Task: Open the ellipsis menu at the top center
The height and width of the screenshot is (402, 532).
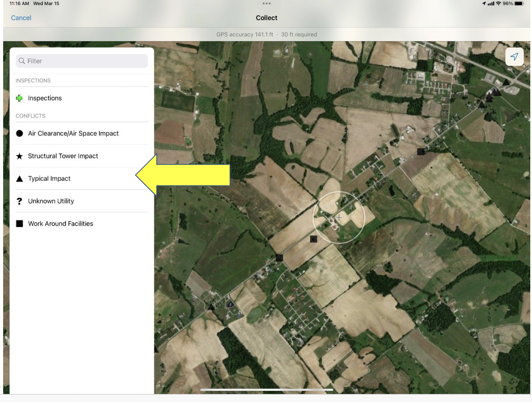Action: click(x=267, y=3)
